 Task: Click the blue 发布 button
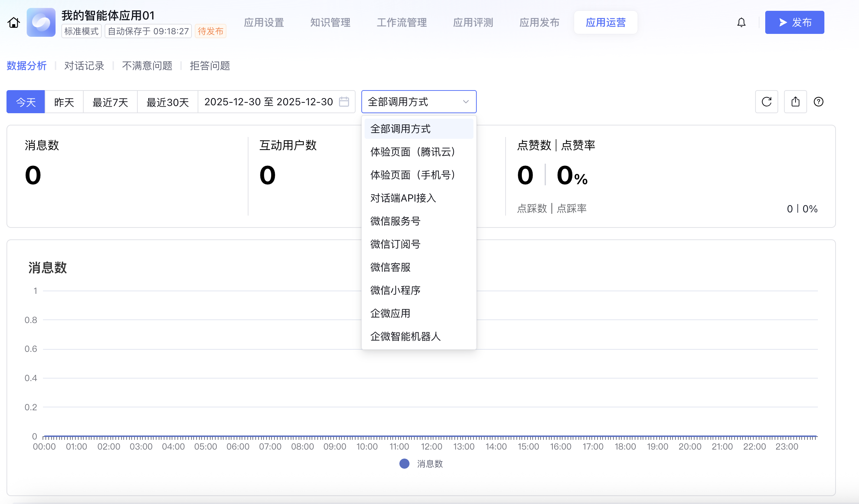tap(794, 23)
